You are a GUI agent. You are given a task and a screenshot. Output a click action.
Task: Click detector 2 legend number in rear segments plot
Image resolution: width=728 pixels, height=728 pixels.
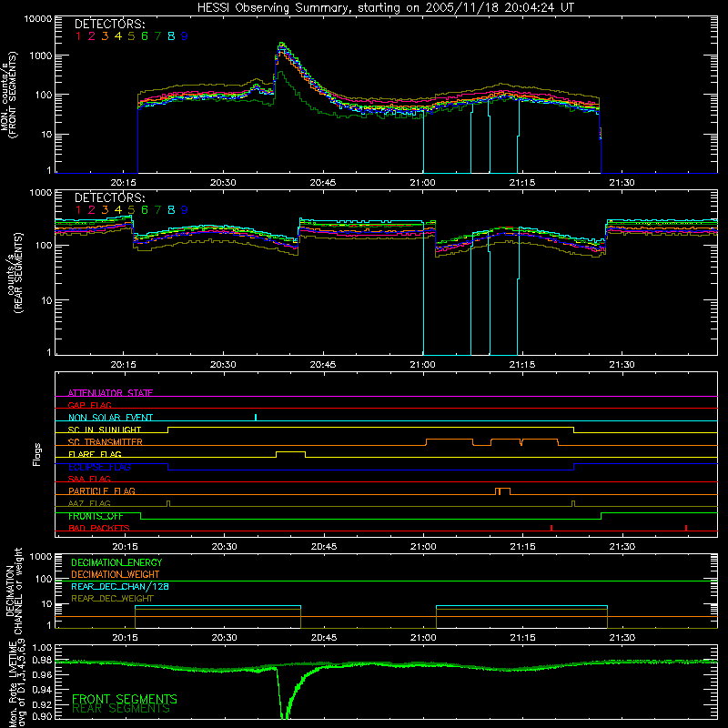click(92, 210)
